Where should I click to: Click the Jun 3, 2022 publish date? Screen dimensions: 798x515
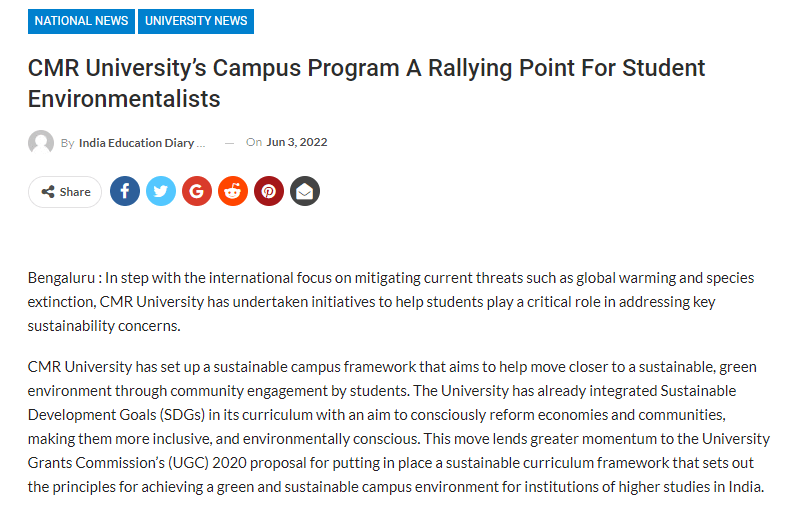click(297, 142)
